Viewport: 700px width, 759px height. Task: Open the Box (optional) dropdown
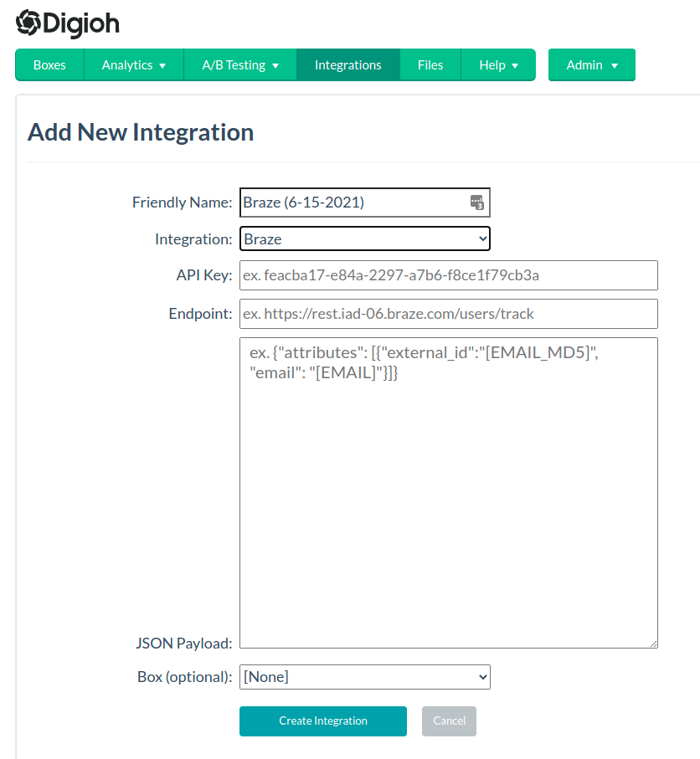365,677
